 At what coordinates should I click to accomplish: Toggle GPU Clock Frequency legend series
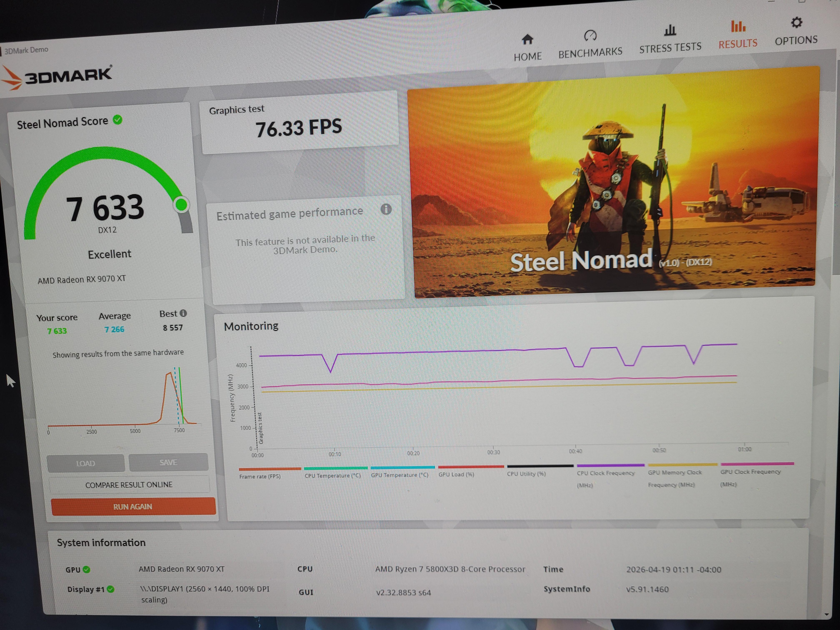pyautogui.click(x=750, y=472)
